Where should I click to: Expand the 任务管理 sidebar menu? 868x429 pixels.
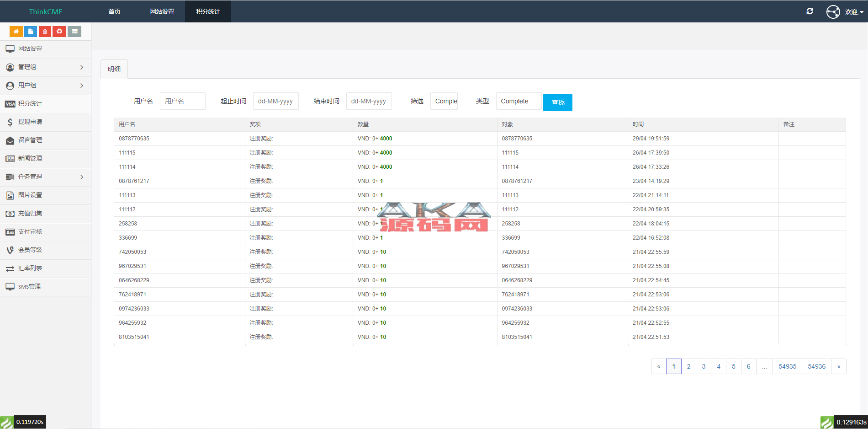[45, 177]
